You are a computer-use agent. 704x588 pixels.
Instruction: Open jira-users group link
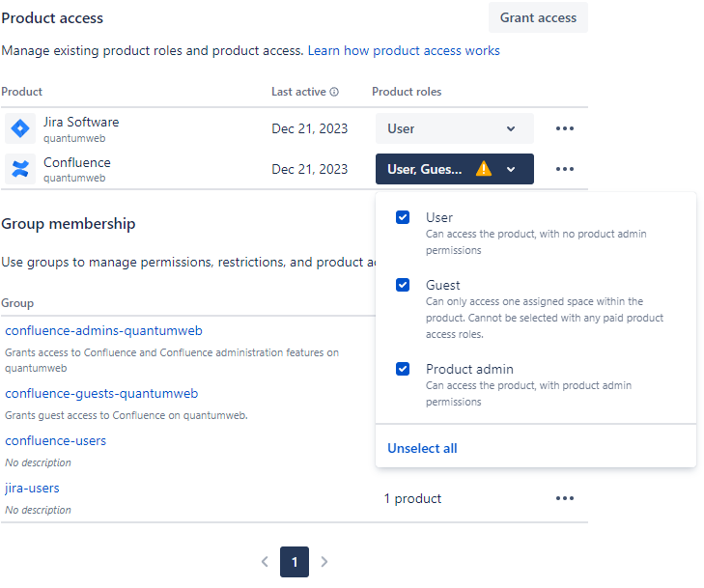click(32, 488)
